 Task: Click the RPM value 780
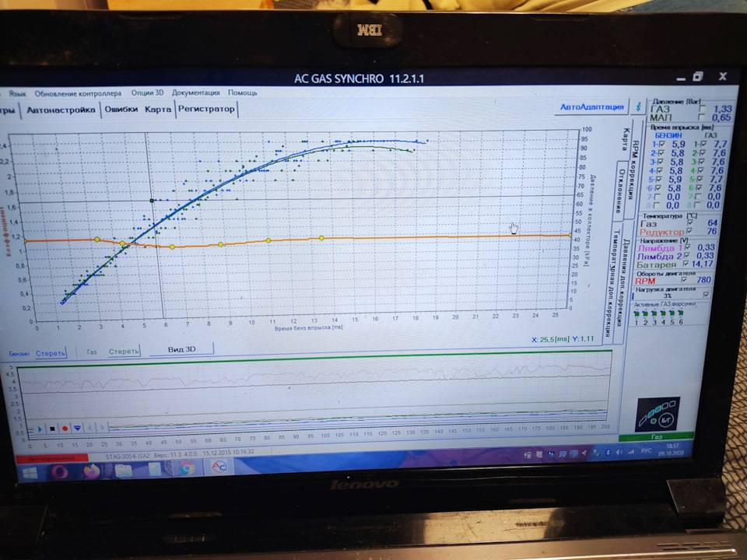[703, 279]
